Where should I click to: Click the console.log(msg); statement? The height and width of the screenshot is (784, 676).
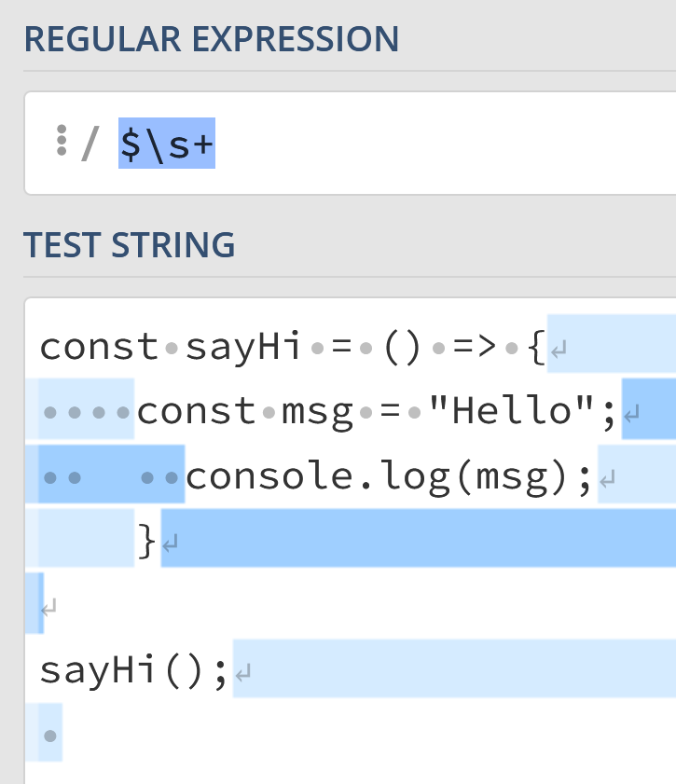click(x=390, y=477)
